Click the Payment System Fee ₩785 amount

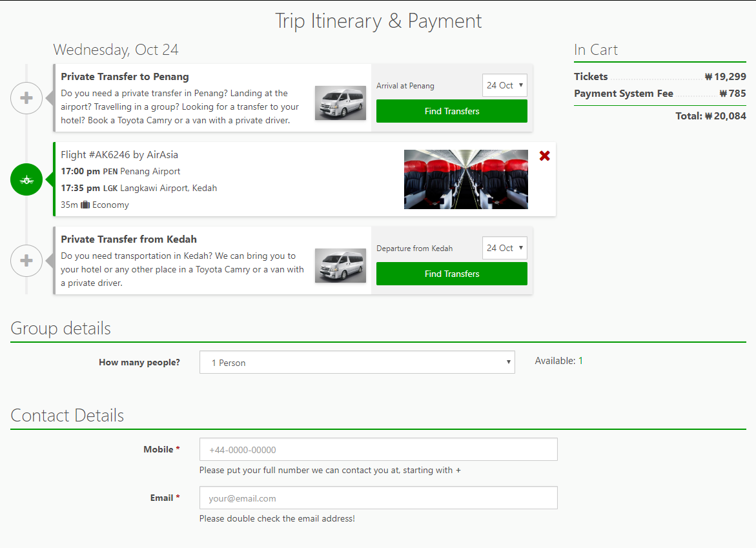coord(733,94)
